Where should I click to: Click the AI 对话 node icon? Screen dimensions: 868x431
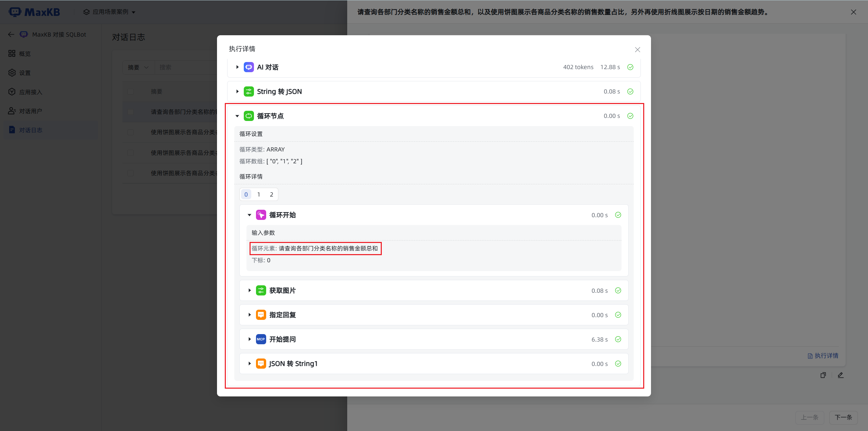point(249,67)
